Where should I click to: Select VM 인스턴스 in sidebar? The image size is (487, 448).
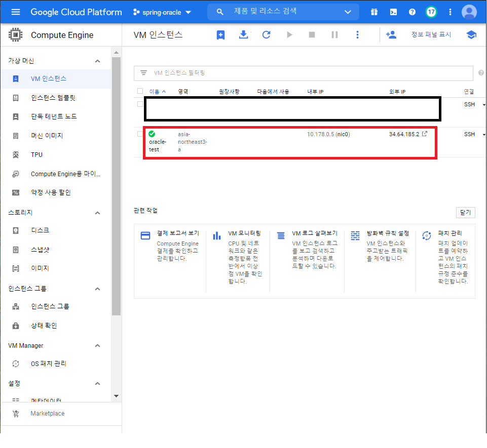click(56, 79)
